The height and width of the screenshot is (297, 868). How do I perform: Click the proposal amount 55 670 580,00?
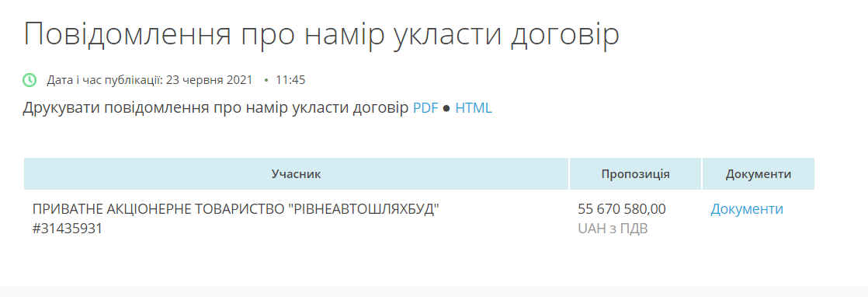point(622,209)
